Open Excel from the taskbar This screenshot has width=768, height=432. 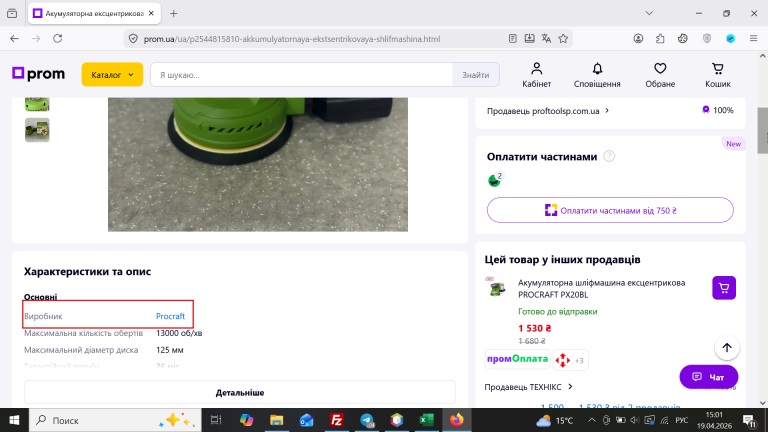(x=427, y=420)
